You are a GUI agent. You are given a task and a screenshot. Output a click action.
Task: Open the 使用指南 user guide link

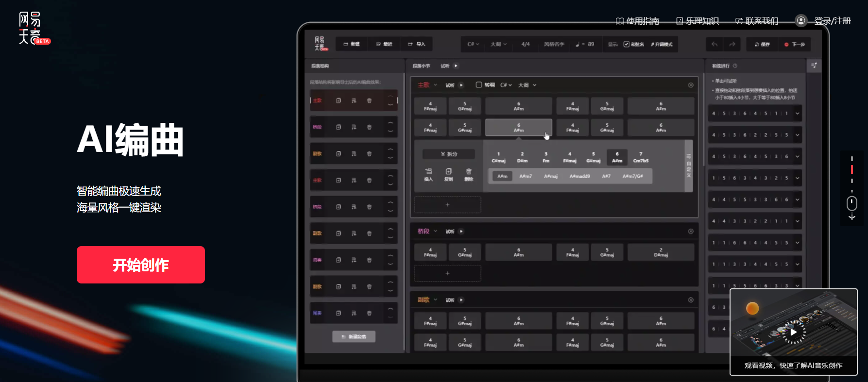pyautogui.click(x=637, y=21)
